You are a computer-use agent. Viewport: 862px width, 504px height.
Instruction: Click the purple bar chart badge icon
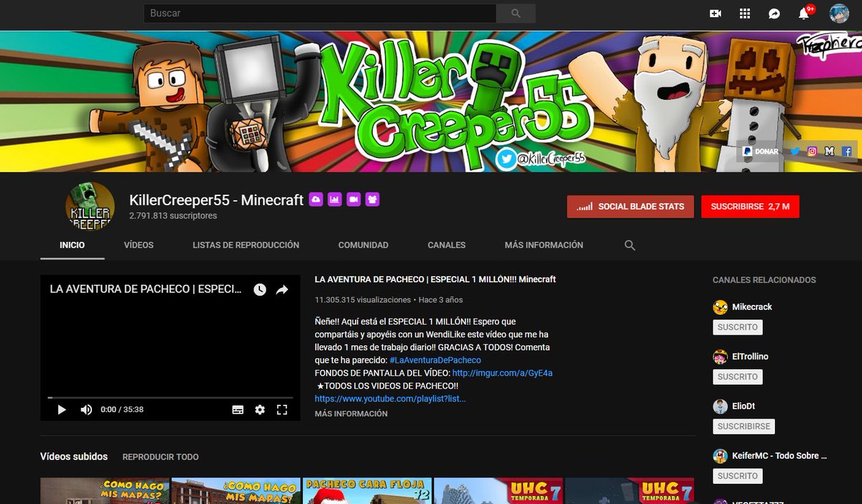pyautogui.click(x=334, y=200)
